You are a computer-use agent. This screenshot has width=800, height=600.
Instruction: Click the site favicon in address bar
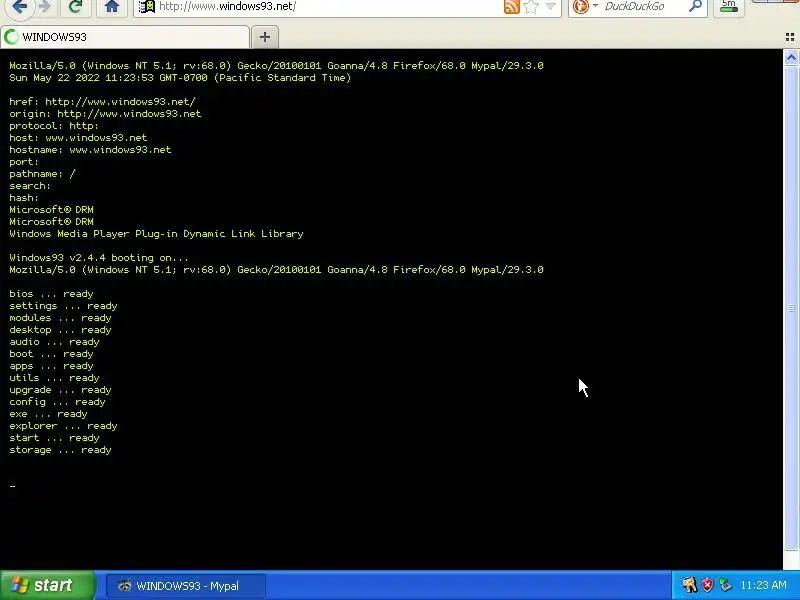point(147,6)
